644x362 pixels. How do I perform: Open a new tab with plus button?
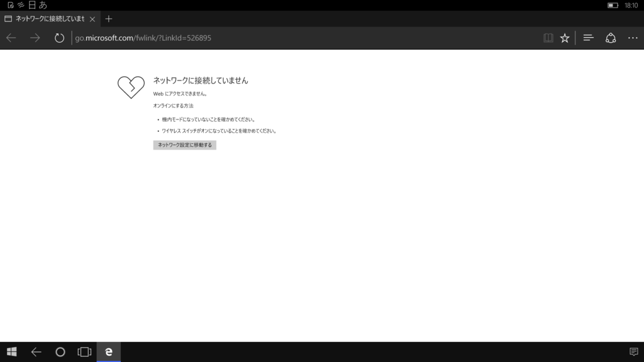[x=108, y=19]
